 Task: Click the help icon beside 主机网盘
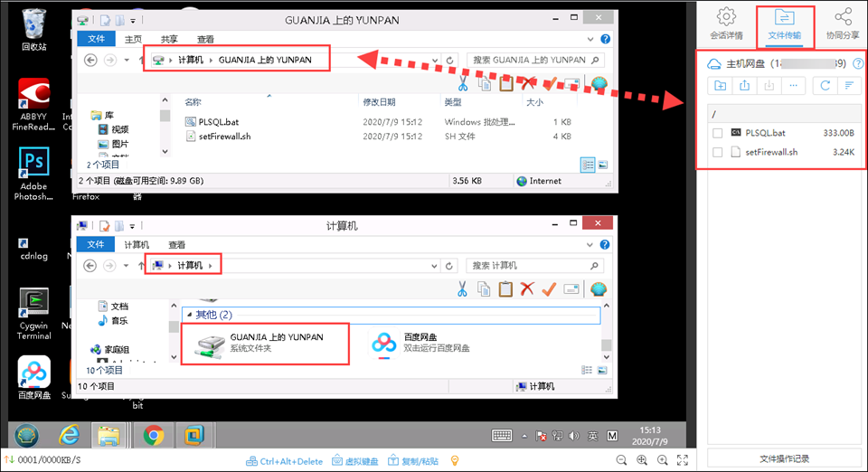tap(858, 63)
